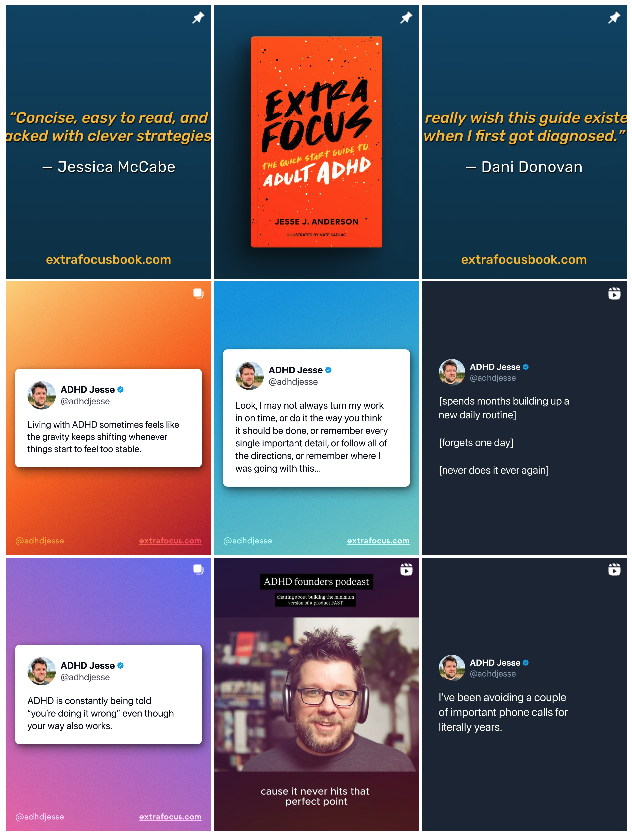Click reel icon on daily routine post
Image resolution: width=632 pixels, height=834 pixels.
(x=614, y=294)
